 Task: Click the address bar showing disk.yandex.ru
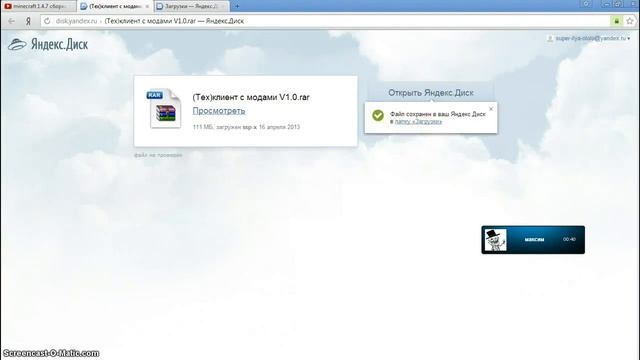point(324,21)
